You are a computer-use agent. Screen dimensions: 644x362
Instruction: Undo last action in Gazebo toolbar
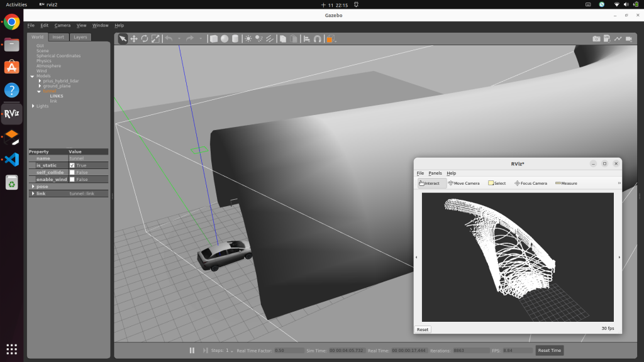pos(169,38)
